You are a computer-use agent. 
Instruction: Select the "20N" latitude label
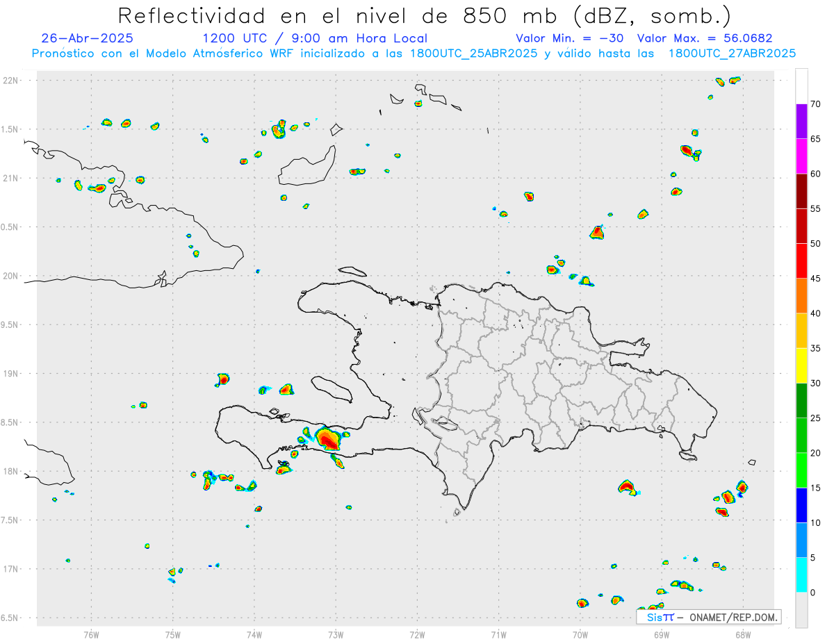12,276
